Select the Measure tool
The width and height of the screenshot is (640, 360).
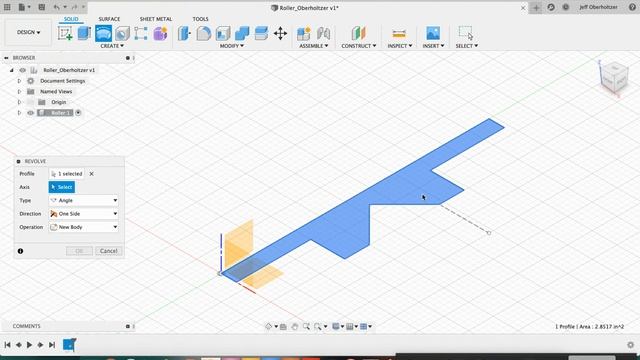coord(399,33)
